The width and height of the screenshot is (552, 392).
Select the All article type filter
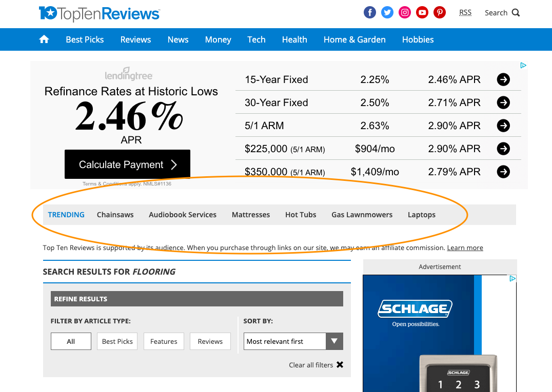(x=71, y=341)
